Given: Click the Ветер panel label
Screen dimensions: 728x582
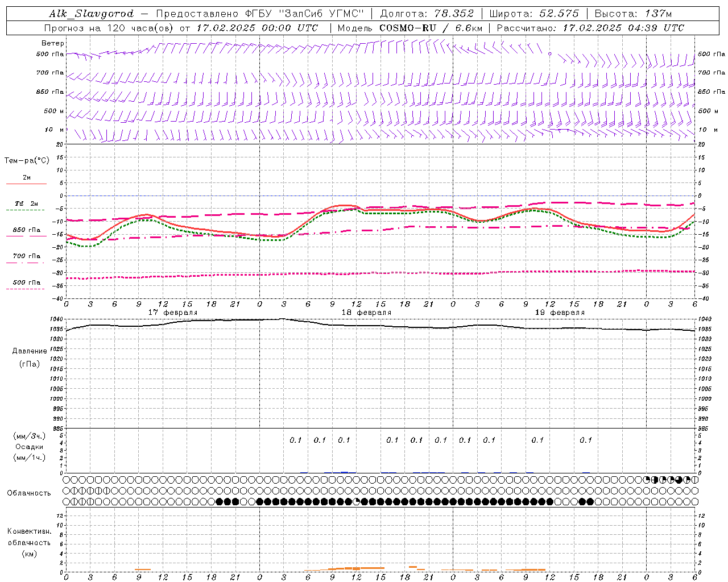Looking at the screenshot, I should pyautogui.click(x=53, y=43).
